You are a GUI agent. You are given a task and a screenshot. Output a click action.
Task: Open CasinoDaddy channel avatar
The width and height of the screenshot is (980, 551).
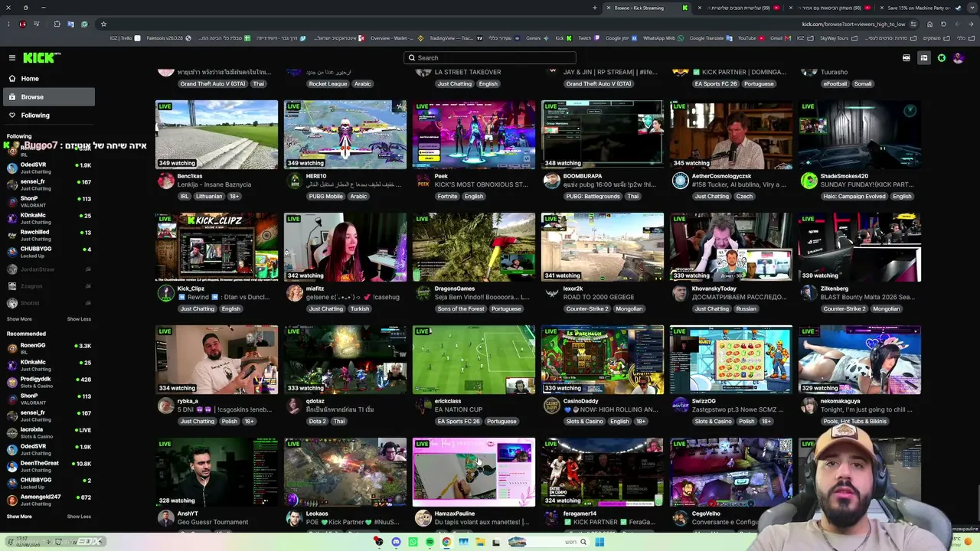(x=552, y=406)
